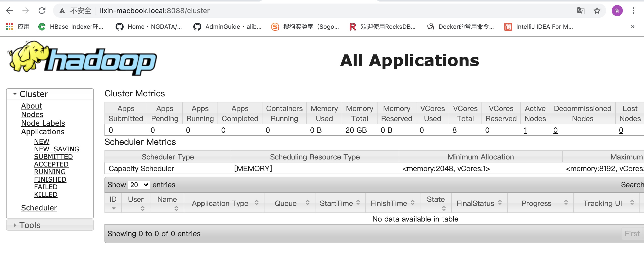Click the Memory Total value 20 GB

356,130
